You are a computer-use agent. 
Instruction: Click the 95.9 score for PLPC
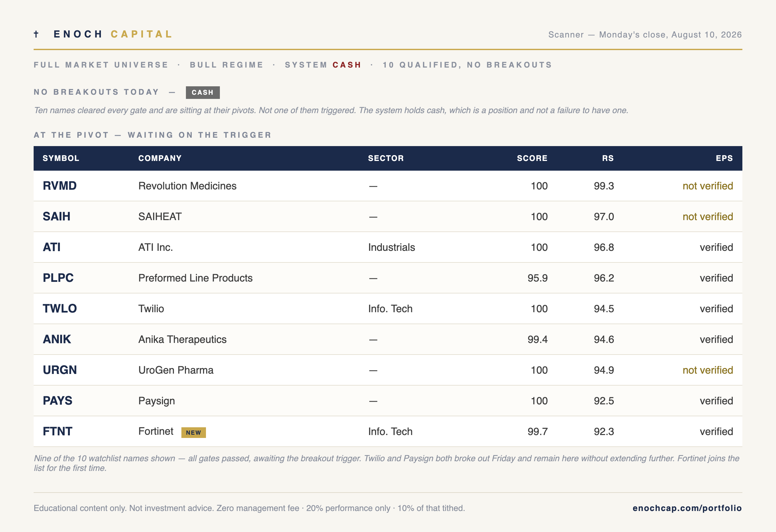(x=538, y=278)
